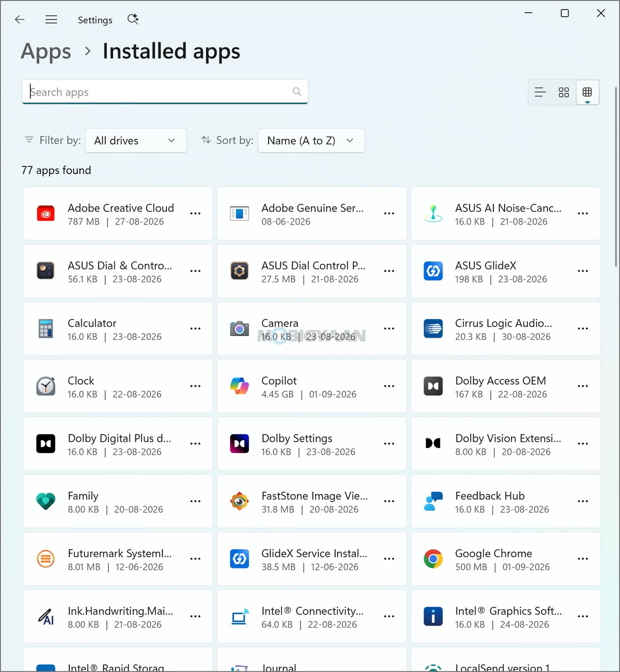Click the Intel Connectivity app icon
This screenshot has height=672, width=620.
239,617
